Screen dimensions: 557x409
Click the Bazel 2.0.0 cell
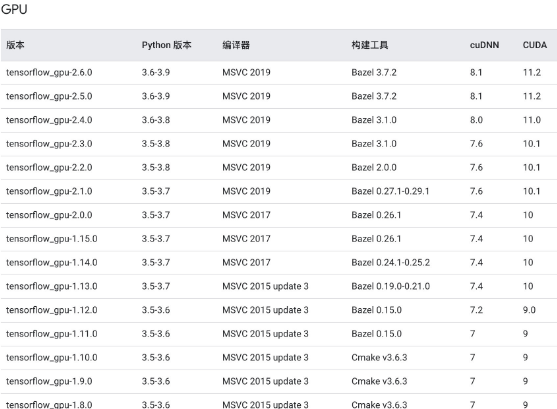click(x=374, y=167)
